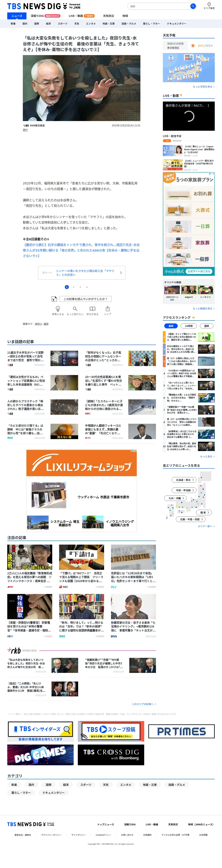The height and width of the screenshot is (868, 222).
Task: Open JNNドローンDIG video thumbnail
Action: [x=172, y=290]
